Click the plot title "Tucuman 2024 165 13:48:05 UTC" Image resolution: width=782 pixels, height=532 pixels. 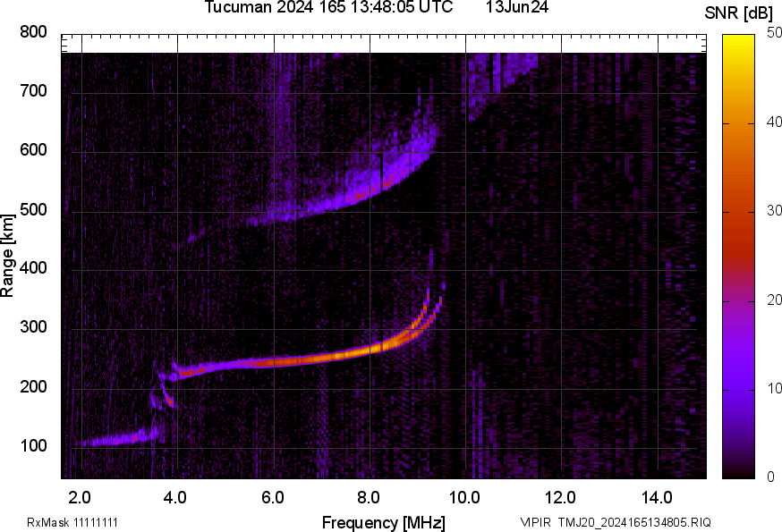328,7
